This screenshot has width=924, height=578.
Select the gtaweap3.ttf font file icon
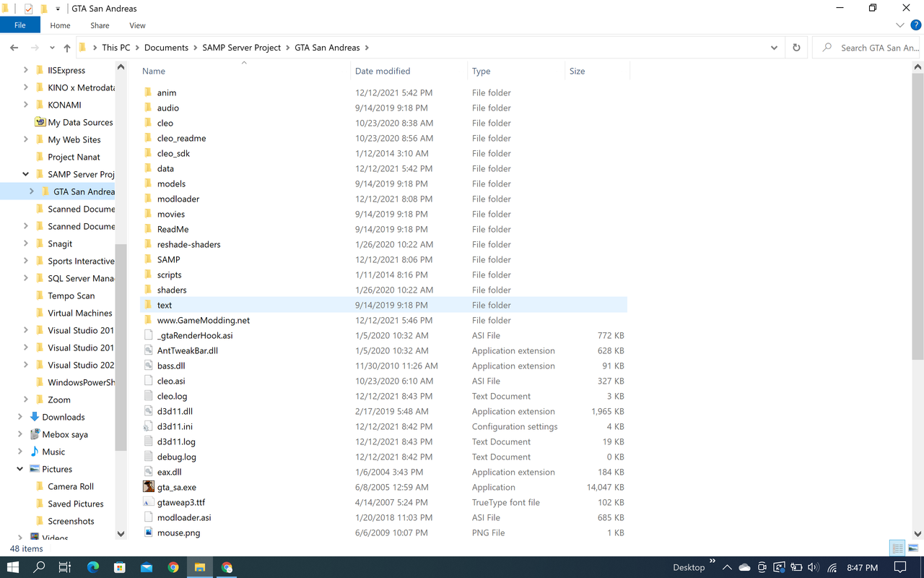pos(149,502)
